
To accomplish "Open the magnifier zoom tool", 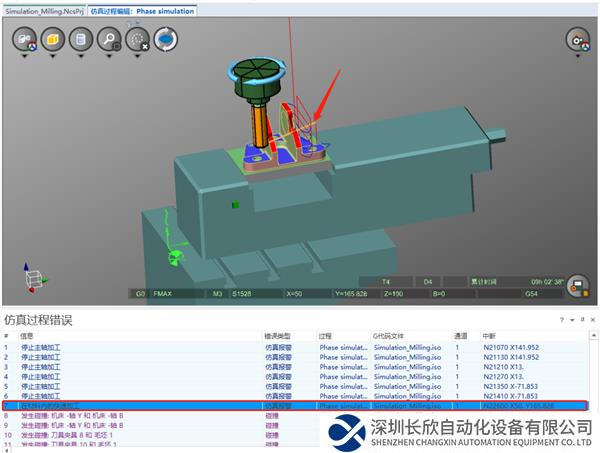I will (109, 40).
